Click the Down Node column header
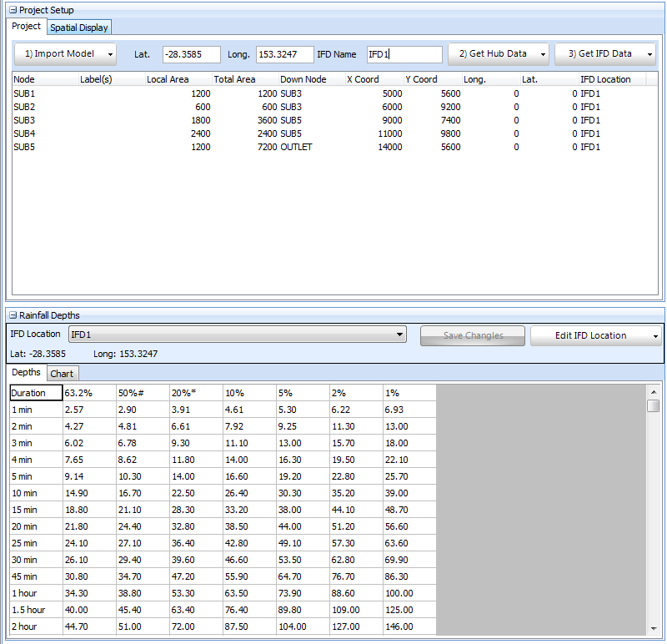667x644 pixels. click(x=303, y=79)
